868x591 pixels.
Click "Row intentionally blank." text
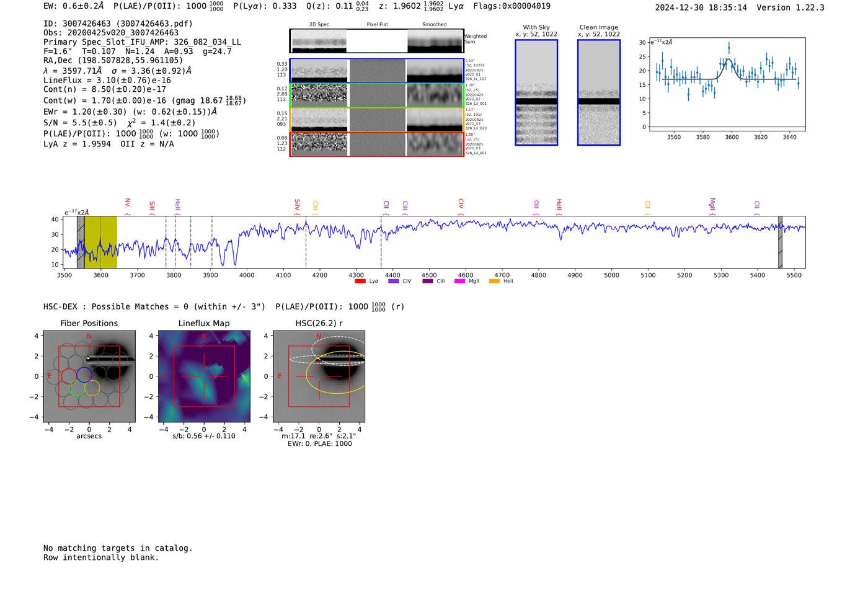(101, 558)
